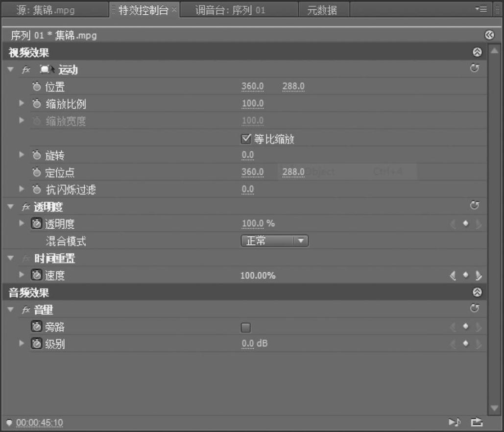Screen dimensions: 504x432
Task: Add a keyframe for 级别
Action: (x=465, y=343)
